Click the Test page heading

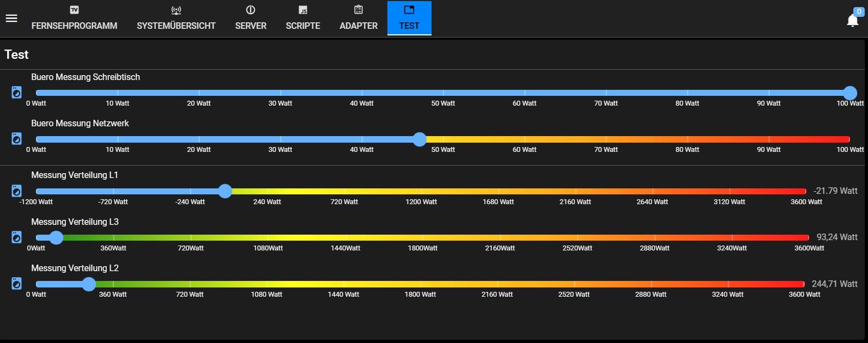pyautogui.click(x=16, y=54)
